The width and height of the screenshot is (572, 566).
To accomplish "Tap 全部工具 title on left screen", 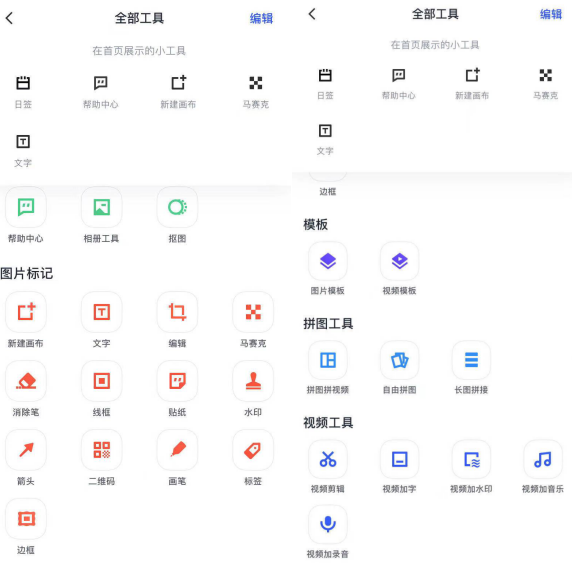I will (x=139, y=18).
